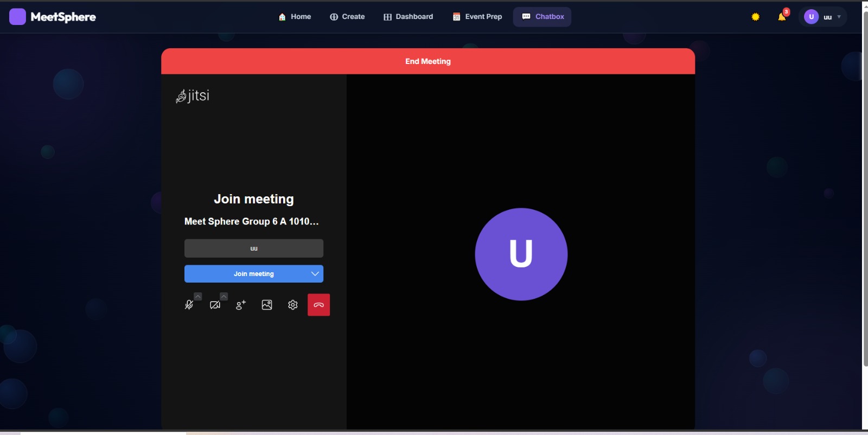The width and height of the screenshot is (868, 435).
Task: Open the select background image icon
Action: [x=267, y=305]
